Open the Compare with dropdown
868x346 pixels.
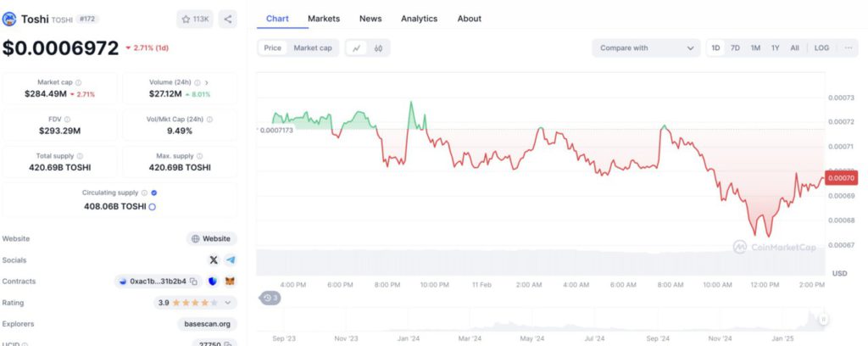point(645,48)
